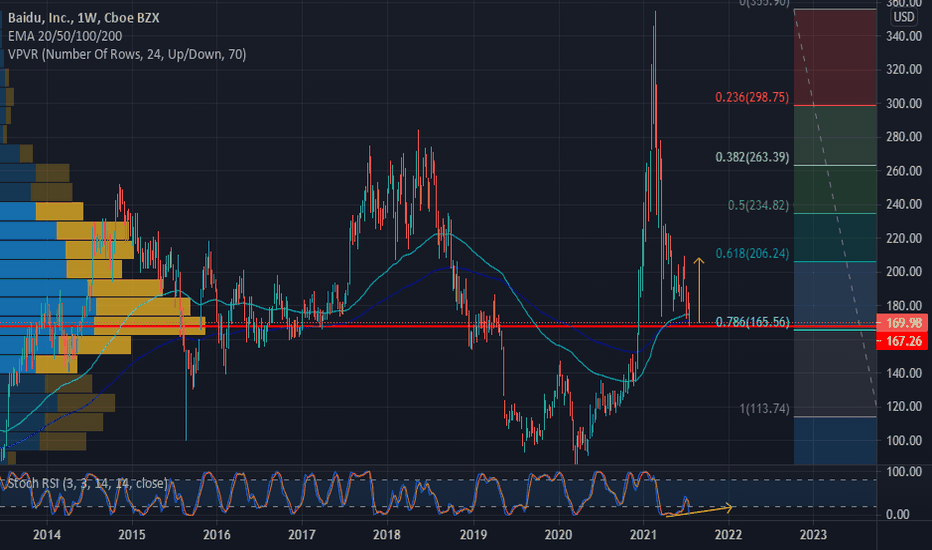The width and height of the screenshot is (932, 550).
Task: Click the 120.00 price axis label
Action: coord(903,406)
